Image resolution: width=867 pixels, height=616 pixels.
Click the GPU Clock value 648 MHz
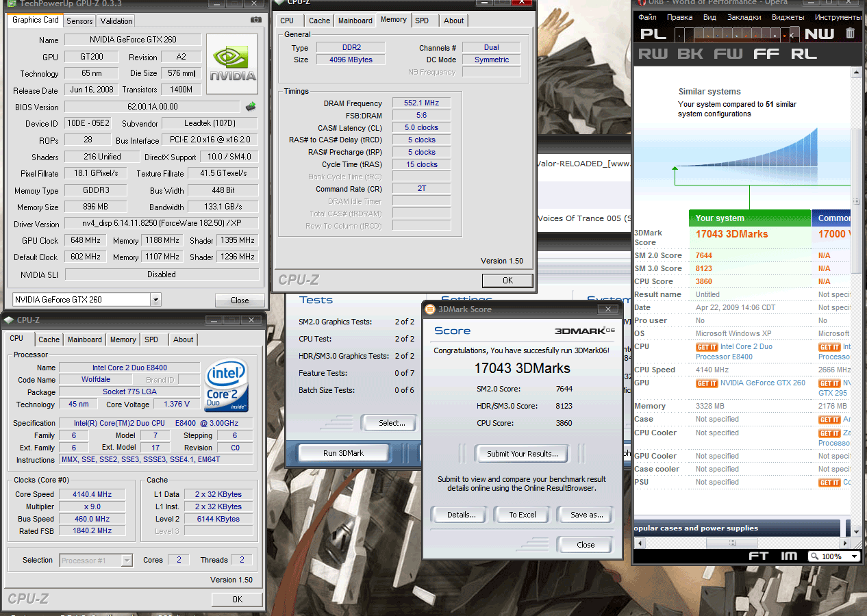click(86, 240)
